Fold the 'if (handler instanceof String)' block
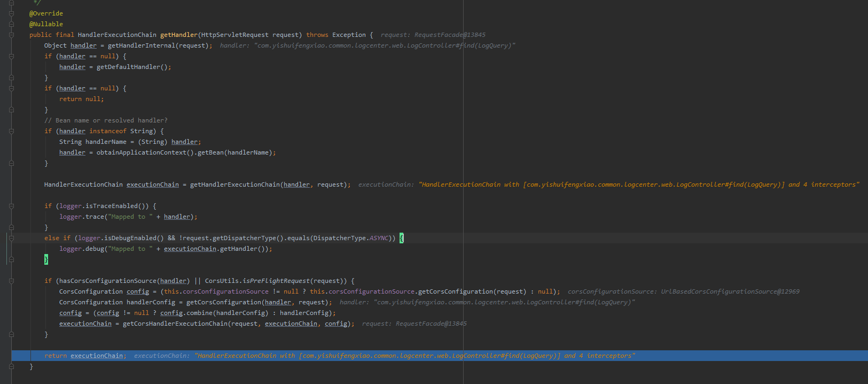Screen dimensions: 868x384 tap(11, 131)
